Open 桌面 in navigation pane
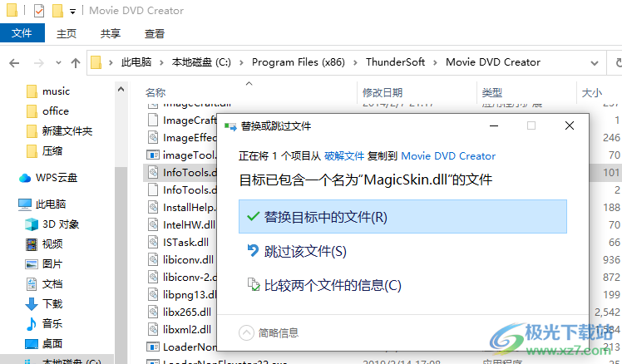The width and height of the screenshot is (622, 364). click(x=52, y=343)
